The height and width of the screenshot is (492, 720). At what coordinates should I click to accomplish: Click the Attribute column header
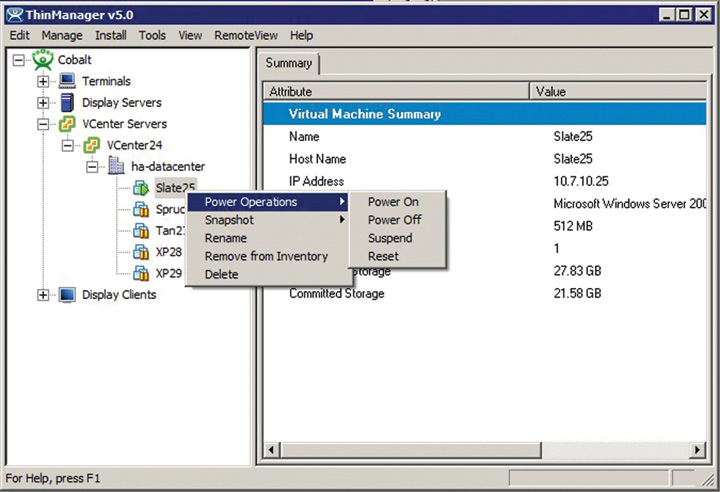[396, 91]
